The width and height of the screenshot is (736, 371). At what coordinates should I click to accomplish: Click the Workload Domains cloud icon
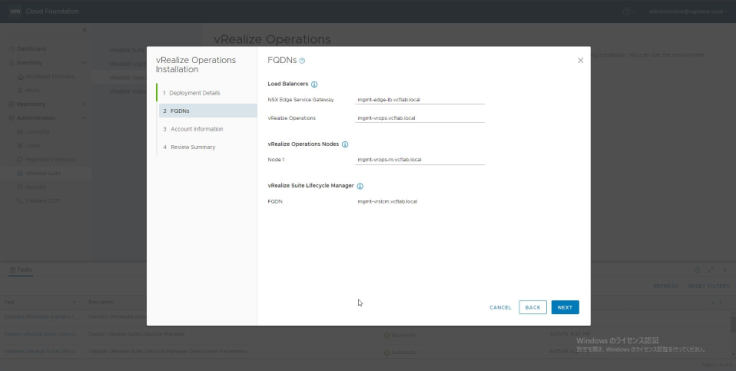pos(20,77)
